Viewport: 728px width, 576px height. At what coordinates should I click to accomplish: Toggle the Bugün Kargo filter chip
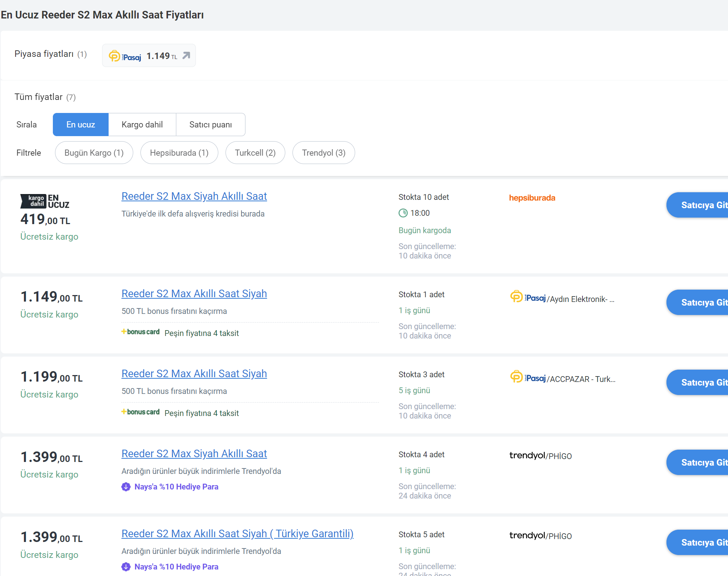tap(94, 153)
